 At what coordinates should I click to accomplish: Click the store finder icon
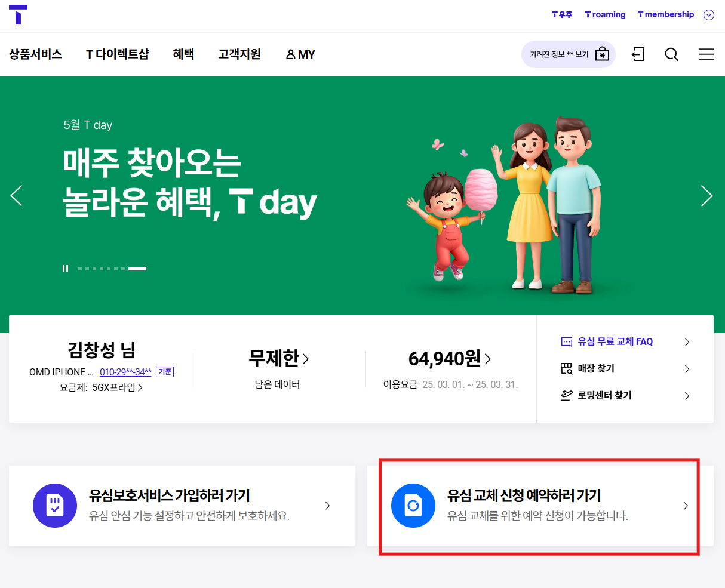[x=567, y=368]
